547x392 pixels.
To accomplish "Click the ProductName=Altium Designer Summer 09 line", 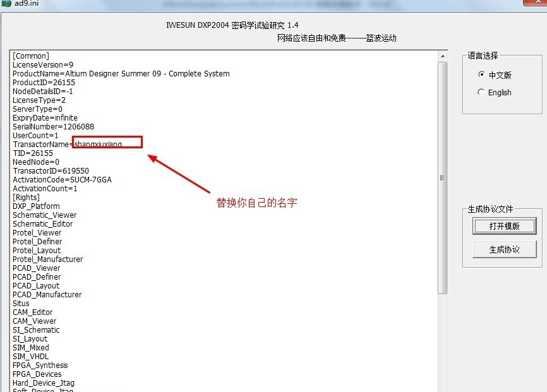I will 121,74.
